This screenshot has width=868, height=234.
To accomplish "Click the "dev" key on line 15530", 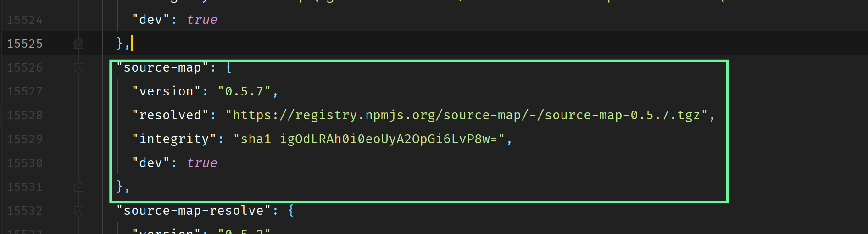I will (151, 163).
